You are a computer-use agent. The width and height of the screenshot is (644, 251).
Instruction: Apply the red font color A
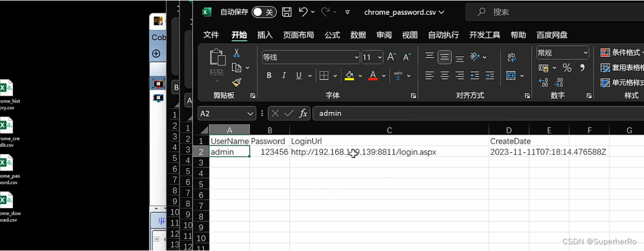click(373, 75)
